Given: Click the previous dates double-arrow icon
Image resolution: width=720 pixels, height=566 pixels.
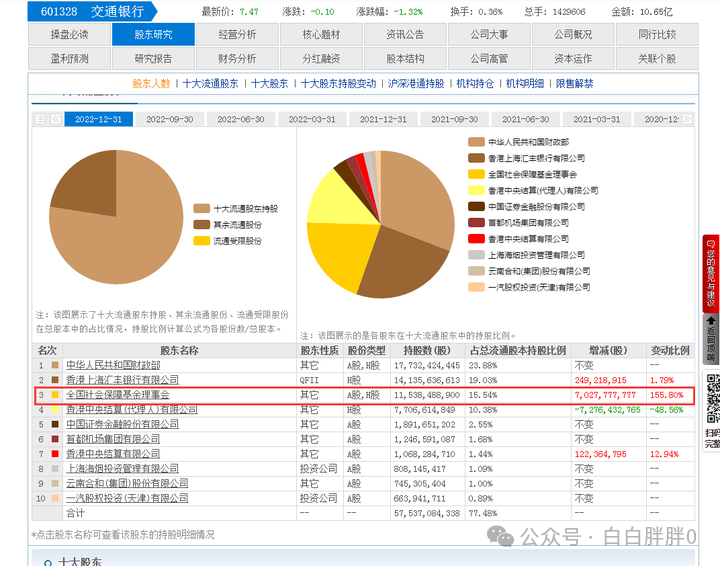Looking at the screenshot, I should tap(56, 119).
